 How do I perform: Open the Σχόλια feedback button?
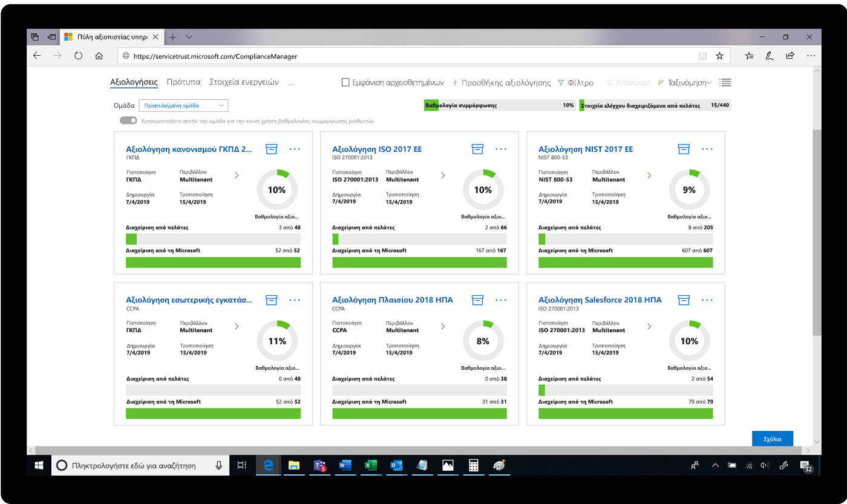coord(773,439)
